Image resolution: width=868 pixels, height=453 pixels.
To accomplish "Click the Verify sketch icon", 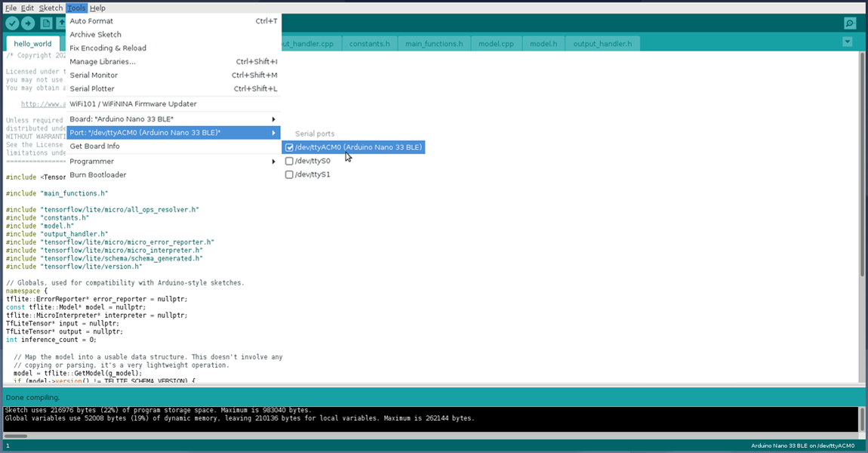I will click(11, 23).
